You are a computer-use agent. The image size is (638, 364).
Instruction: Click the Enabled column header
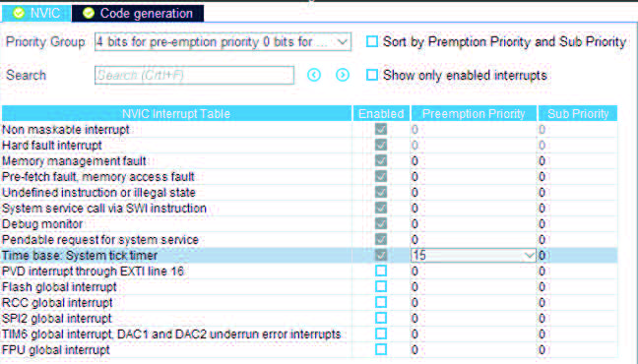pyautogui.click(x=381, y=113)
